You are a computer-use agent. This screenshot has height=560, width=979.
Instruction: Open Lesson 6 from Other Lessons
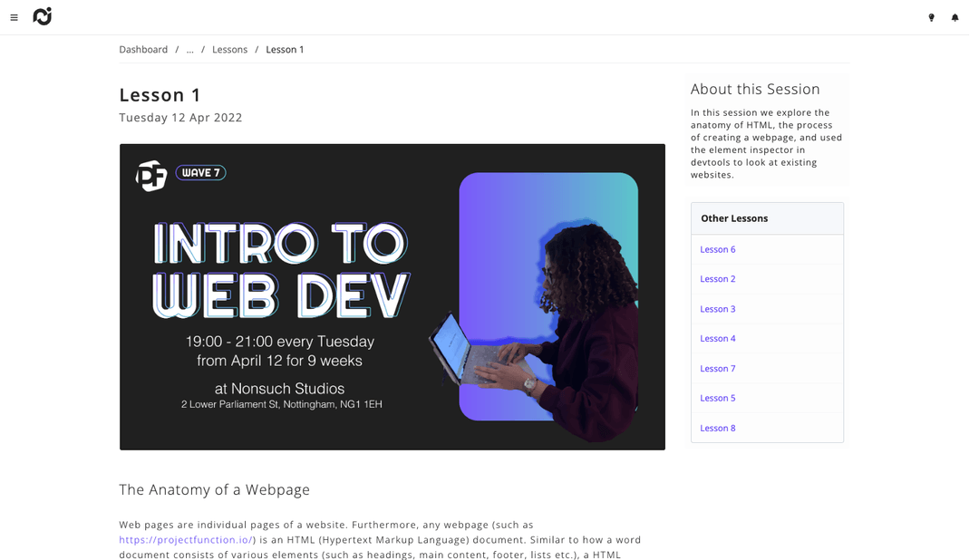(717, 249)
